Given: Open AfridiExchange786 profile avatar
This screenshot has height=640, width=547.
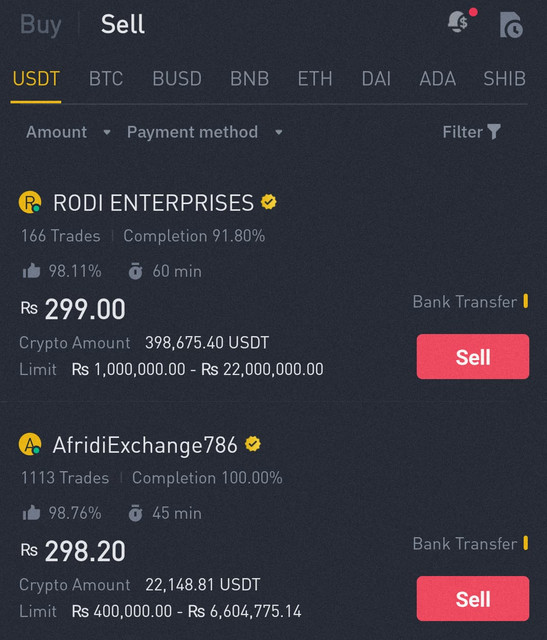Looking at the screenshot, I should 30,444.
